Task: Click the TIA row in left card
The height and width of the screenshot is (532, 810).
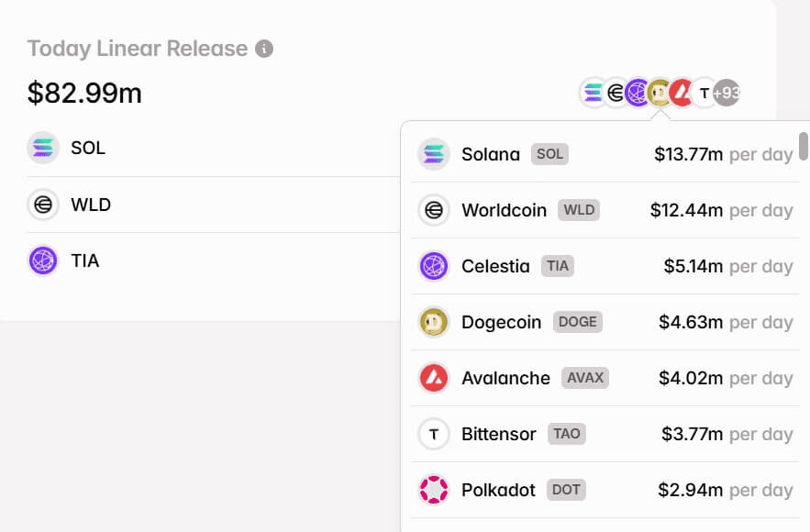Action: point(84,260)
